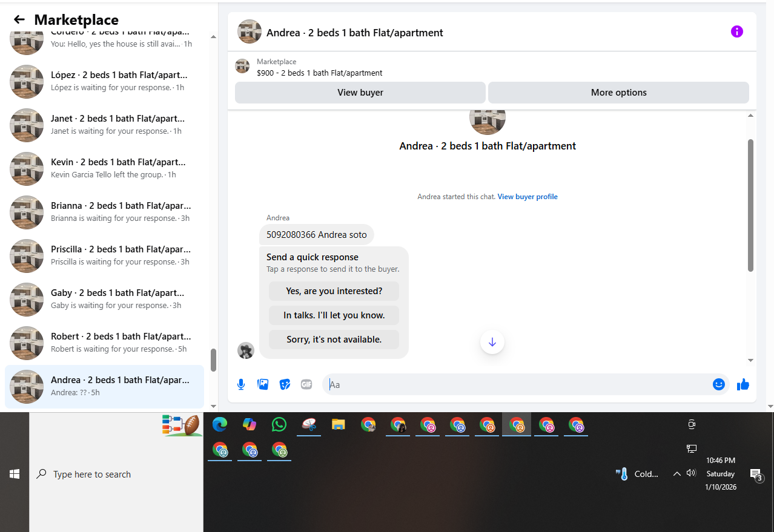Open the Gaby conversation
The height and width of the screenshot is (532, 774).
[x=104, y=299]
